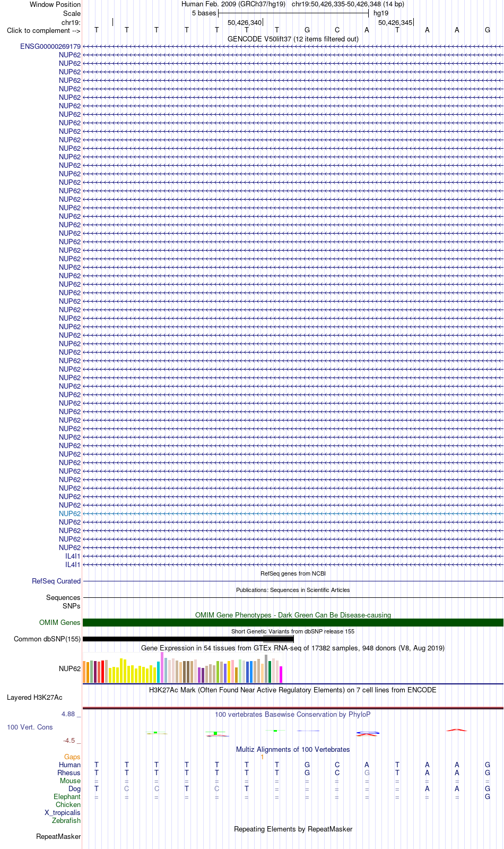Click the Human alignment row label
The height and width of the screenshot is (849, 504).
(x=70, y=765)
